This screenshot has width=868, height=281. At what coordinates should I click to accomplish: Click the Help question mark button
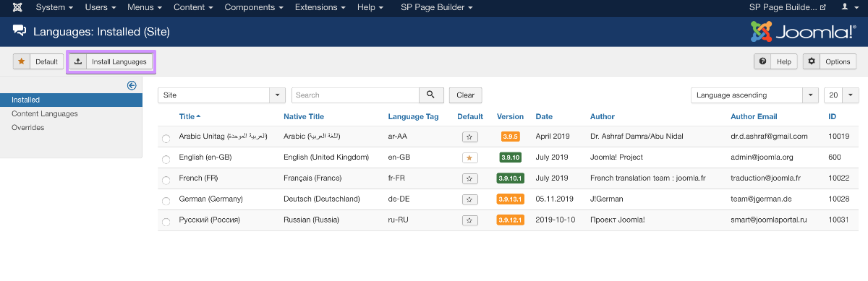point(775,62)
